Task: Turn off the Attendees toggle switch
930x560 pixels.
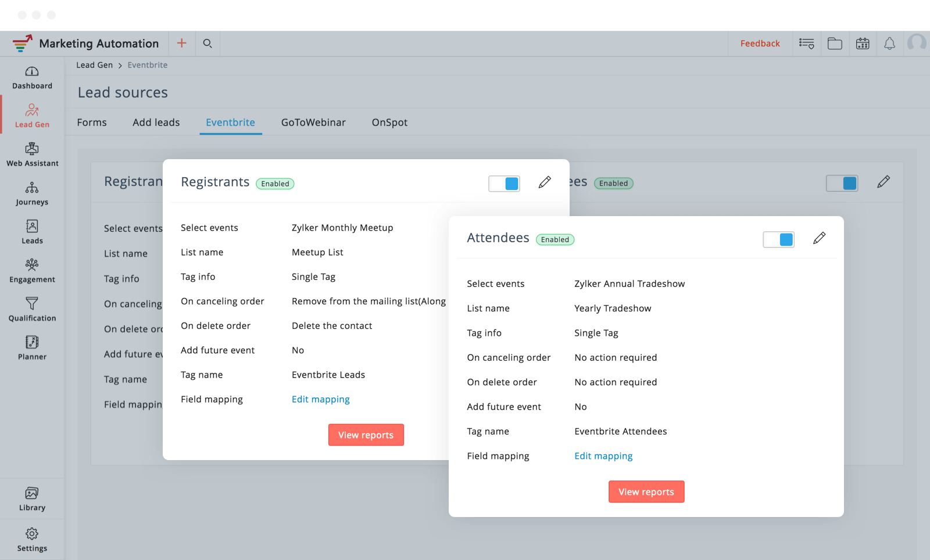Action: 778,239
